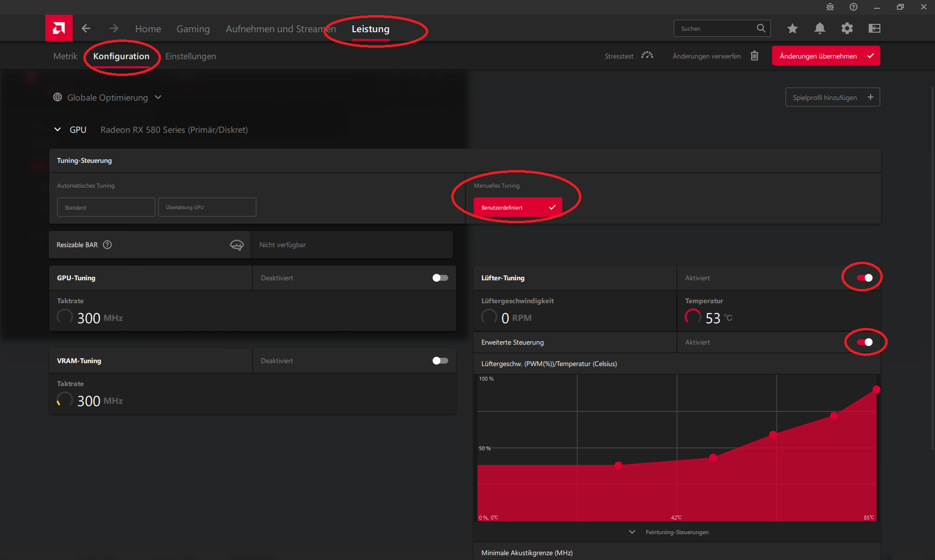
Task: Expand Globale Optimierung dropdown
Action: coord(158,97)
